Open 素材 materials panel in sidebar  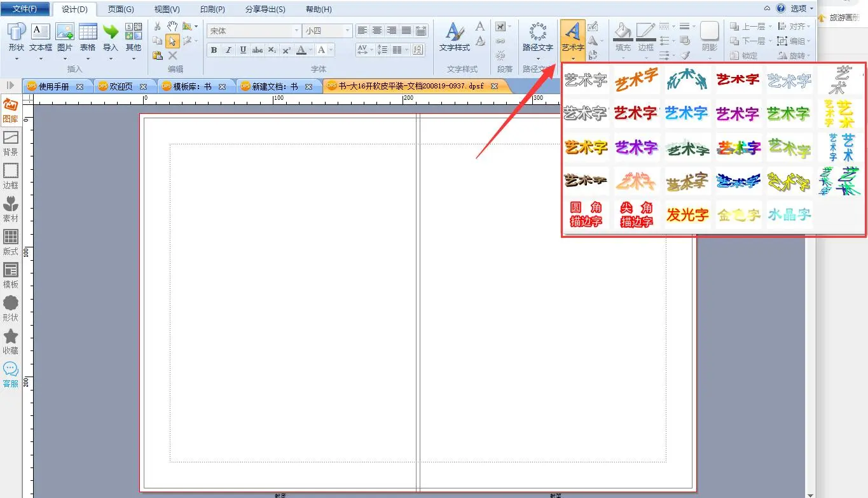click(x=11, y=210)
